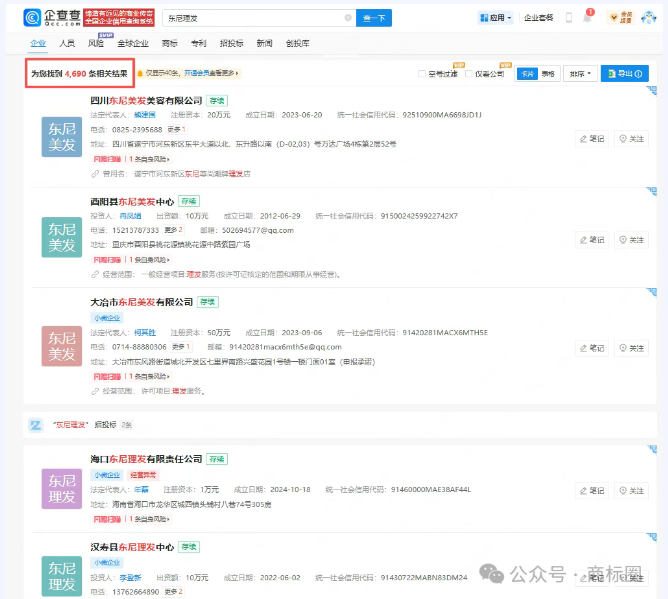Viewport: 668px width, 599px height.
Task: Open the 风险 tab
Action: 96,44
